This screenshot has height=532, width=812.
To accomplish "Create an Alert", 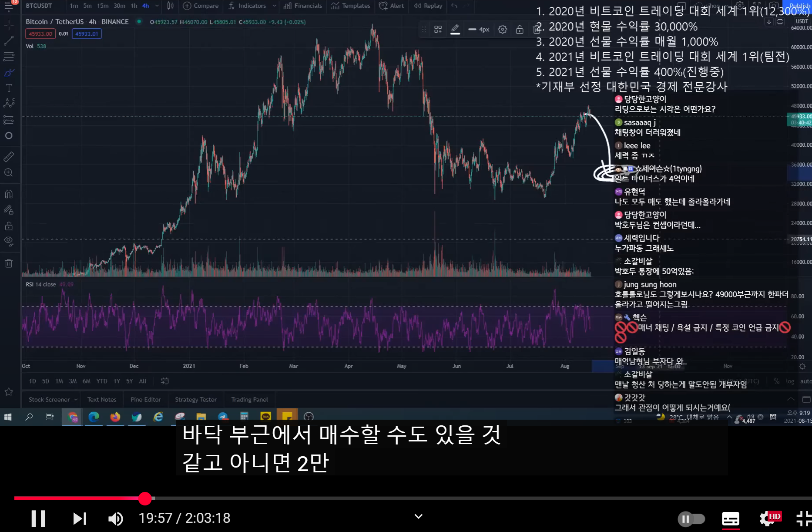I will [391, 6].
